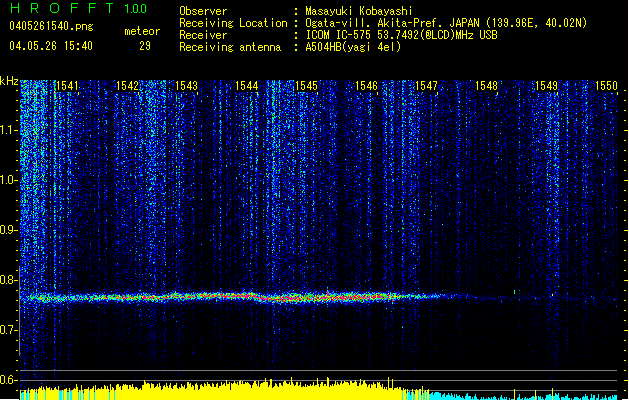Click the 1.0 kHz axis label
This screenshot has height=400, width=629.
8,181
